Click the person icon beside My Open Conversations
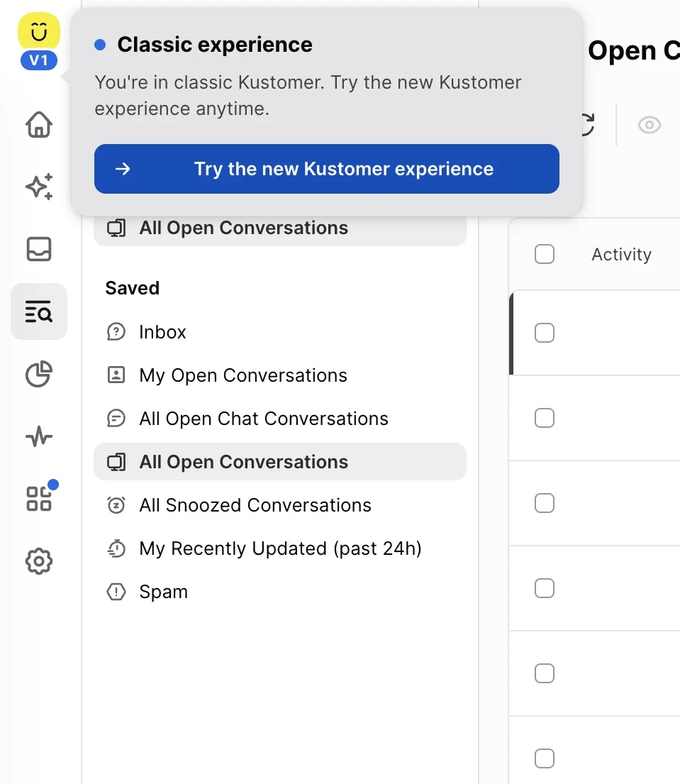This screenshot has height=784, width=680. 116,375
